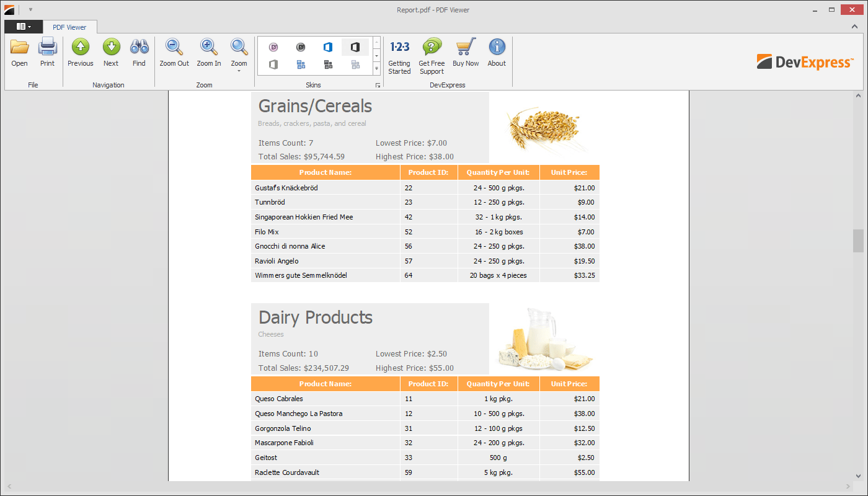This screenshot has height=496, width=868.
Task: Zoom Out of the document
Action: pyautogui.click(x=174, y=53)
